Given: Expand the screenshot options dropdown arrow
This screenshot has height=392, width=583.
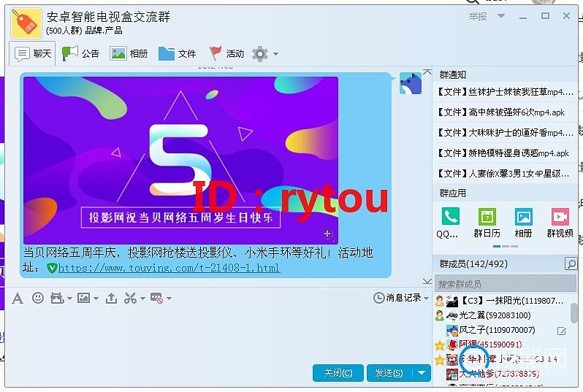Looking at the screenshot, I should point(142,298).
